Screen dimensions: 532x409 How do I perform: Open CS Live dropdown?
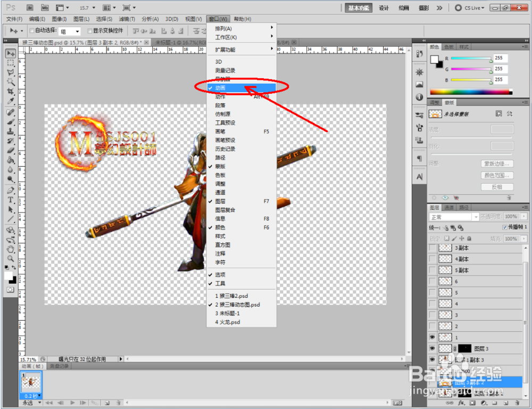click(x=470, y=7)
